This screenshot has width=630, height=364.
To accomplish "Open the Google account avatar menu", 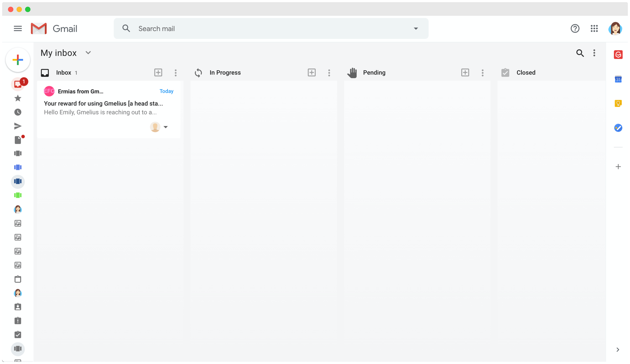I will pyautogui.click(x=615, y=28).
